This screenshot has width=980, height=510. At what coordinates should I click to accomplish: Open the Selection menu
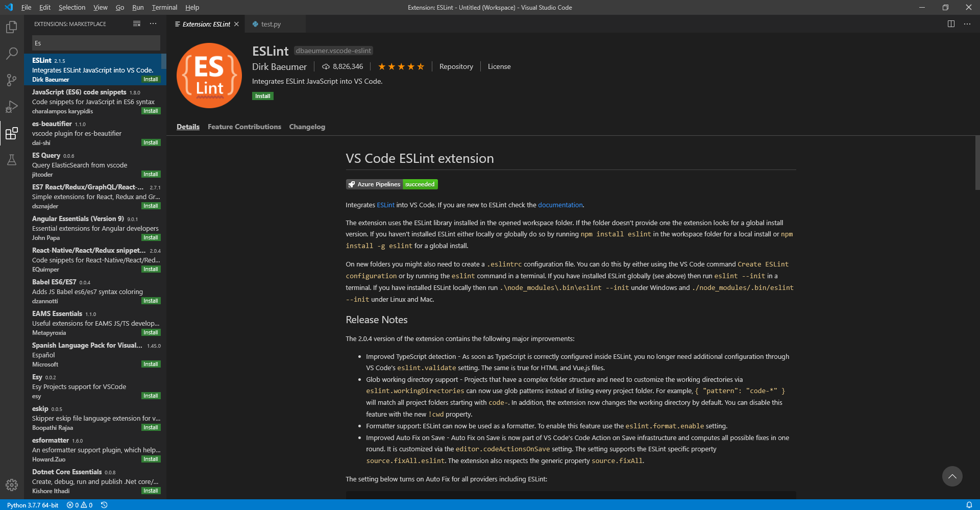[x=72, y=7]
